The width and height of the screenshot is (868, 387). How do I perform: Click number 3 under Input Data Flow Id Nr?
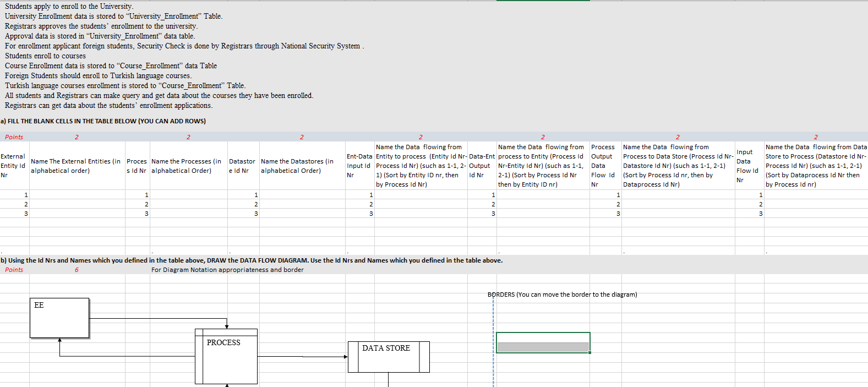point(761,214)
